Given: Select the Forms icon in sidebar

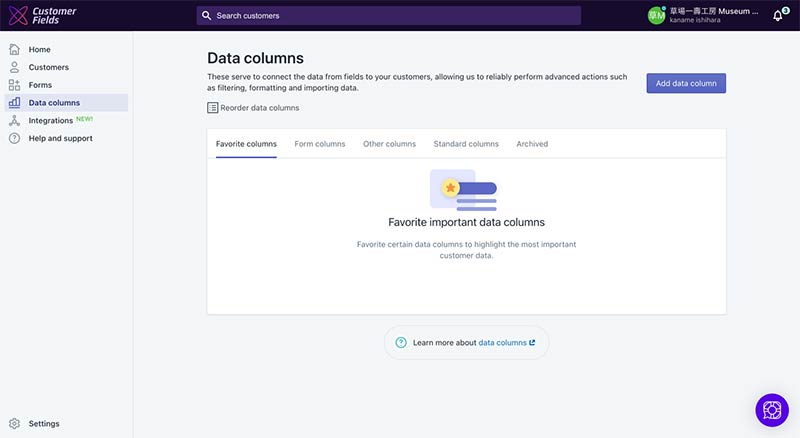Looking at the screenshot, I should [14, 85].
